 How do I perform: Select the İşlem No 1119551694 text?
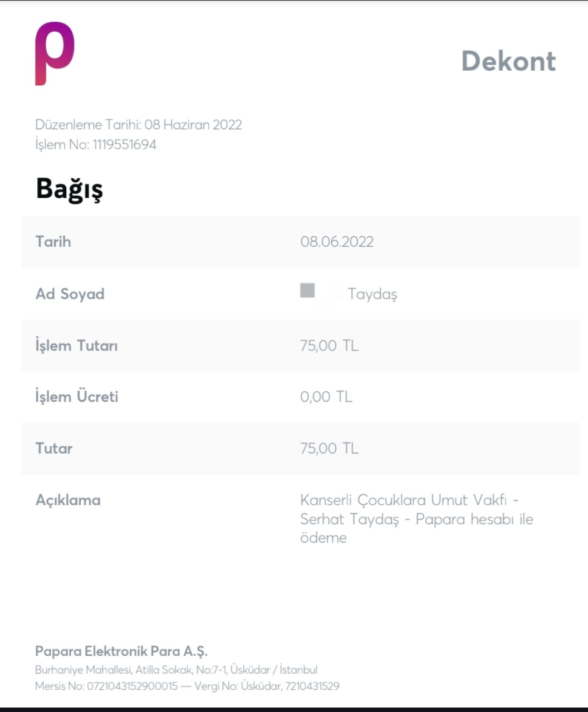point(96,145)
